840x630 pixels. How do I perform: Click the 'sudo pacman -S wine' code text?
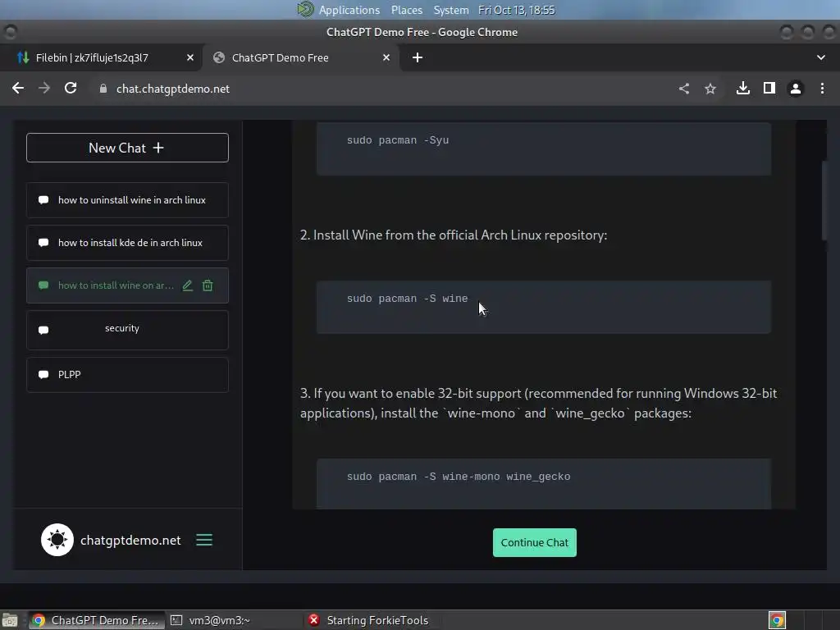pos(407,299)
